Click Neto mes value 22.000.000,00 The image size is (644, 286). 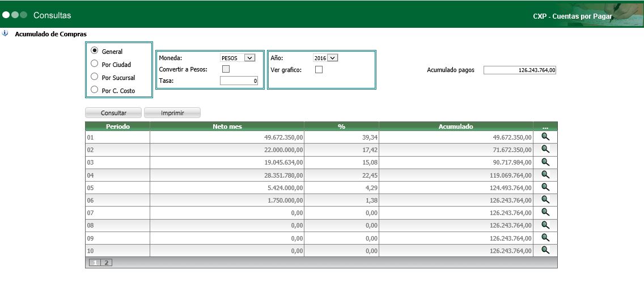[283, 150]
